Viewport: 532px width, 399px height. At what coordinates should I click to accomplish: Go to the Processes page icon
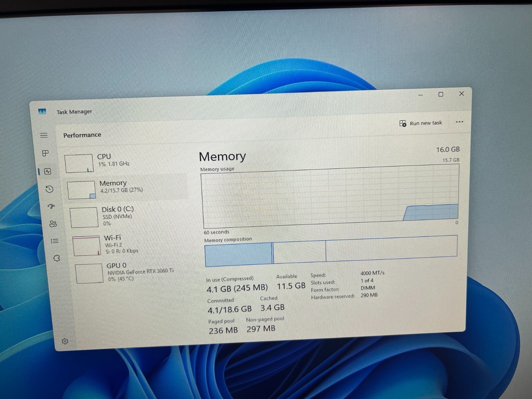(x=46, y=153)
